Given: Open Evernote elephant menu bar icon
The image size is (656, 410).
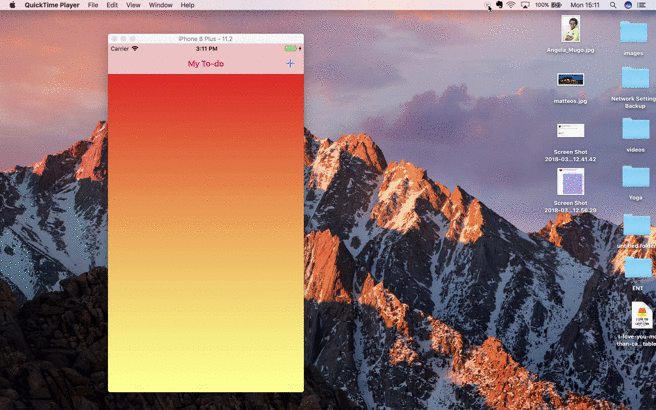Looking at the screenshot, I should [499, 5].
